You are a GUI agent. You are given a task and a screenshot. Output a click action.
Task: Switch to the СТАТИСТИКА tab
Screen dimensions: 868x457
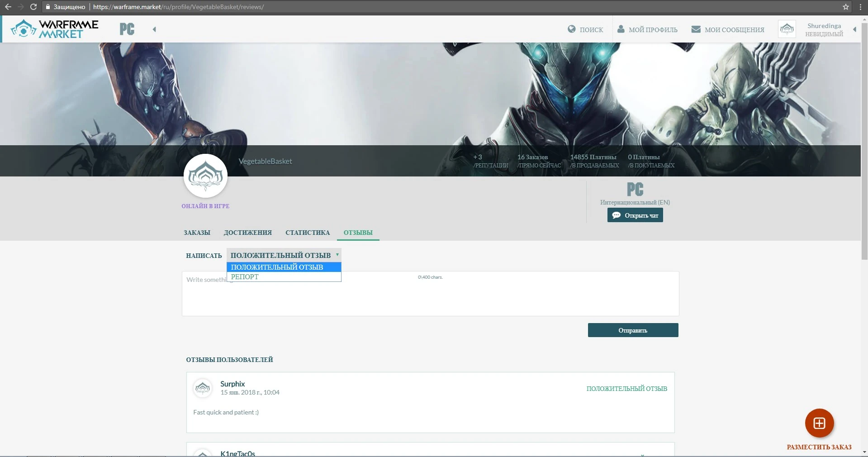(308, 233)
